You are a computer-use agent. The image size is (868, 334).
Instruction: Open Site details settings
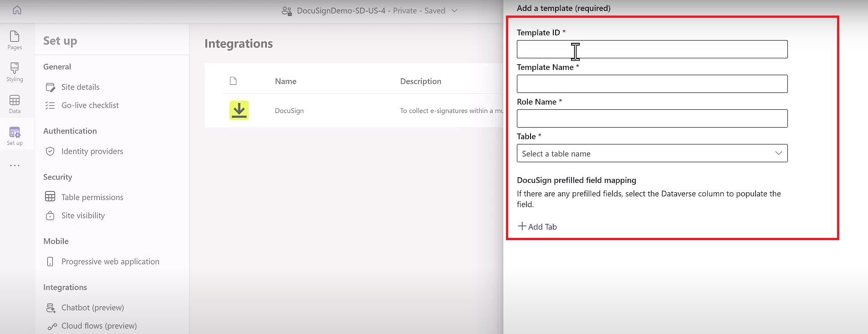pyautogui.click(x=80, y=87)
